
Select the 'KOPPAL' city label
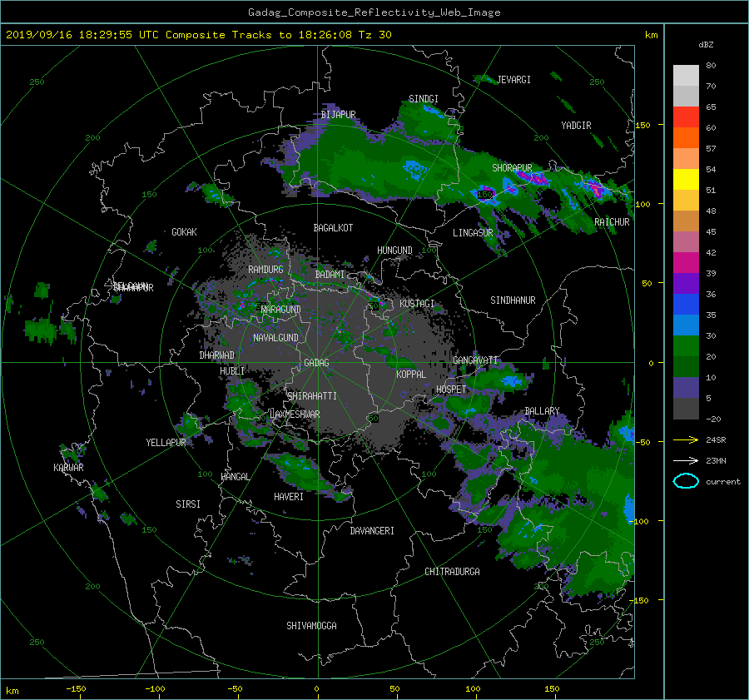411,375
